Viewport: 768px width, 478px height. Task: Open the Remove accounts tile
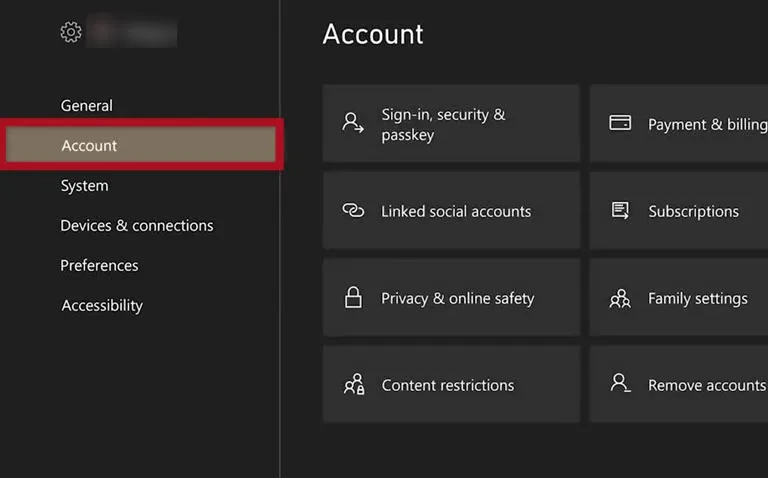point(679,384)
